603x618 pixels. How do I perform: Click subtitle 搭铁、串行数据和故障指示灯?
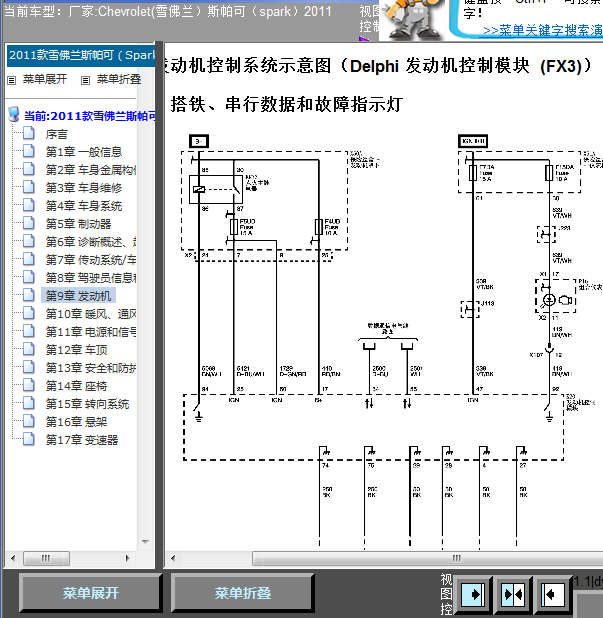(287, 105)
